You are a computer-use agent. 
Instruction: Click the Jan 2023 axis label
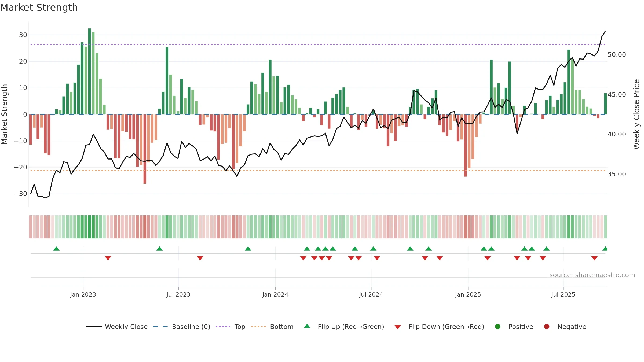[83, 294]
